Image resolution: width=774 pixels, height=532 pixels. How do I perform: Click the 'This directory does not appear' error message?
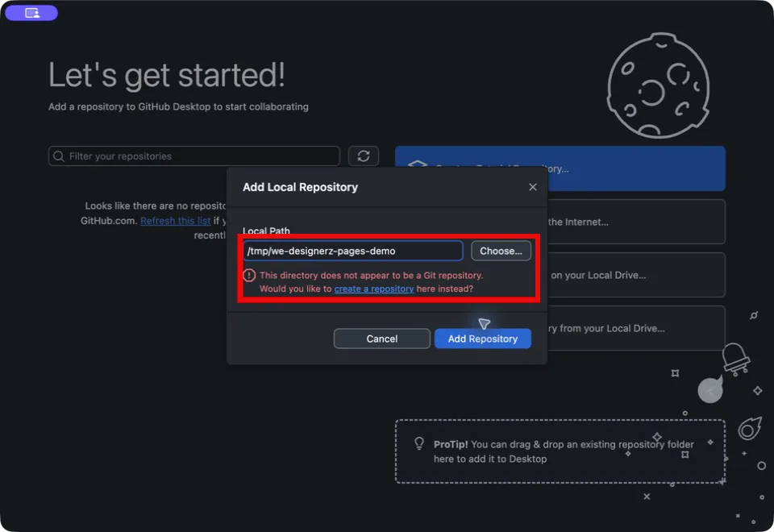coord(371,282)
